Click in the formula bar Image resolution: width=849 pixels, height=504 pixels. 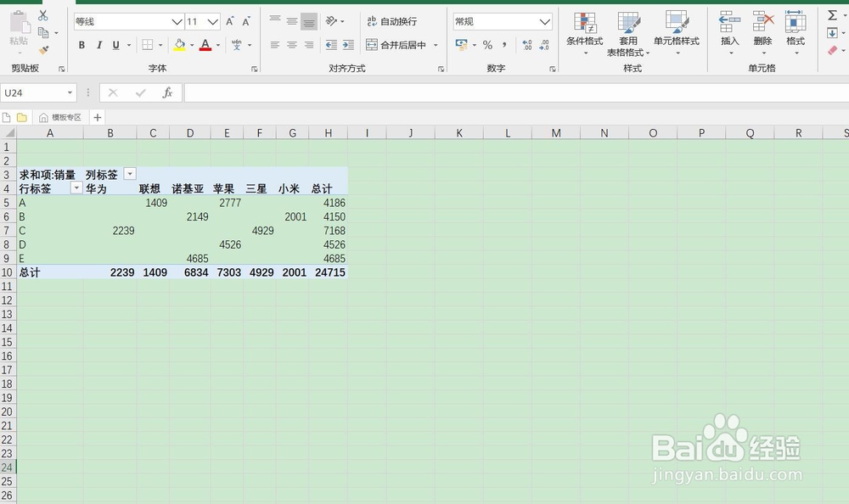(516, 92)
